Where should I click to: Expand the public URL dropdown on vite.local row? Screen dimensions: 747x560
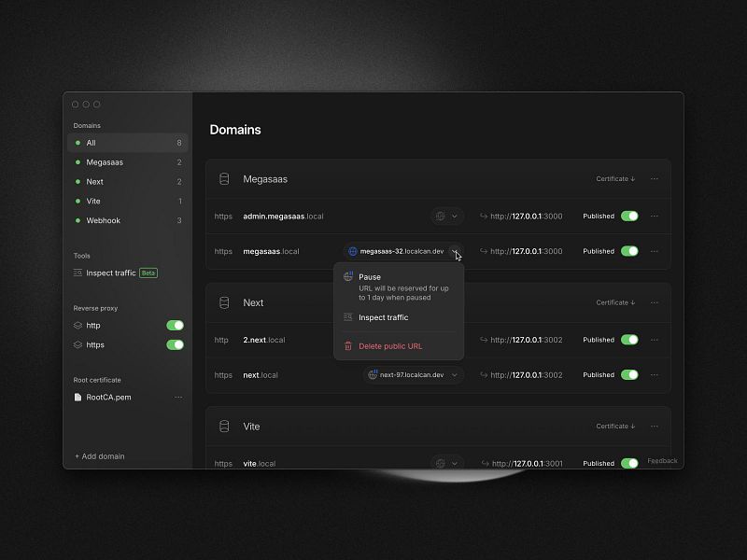(455, 463)
